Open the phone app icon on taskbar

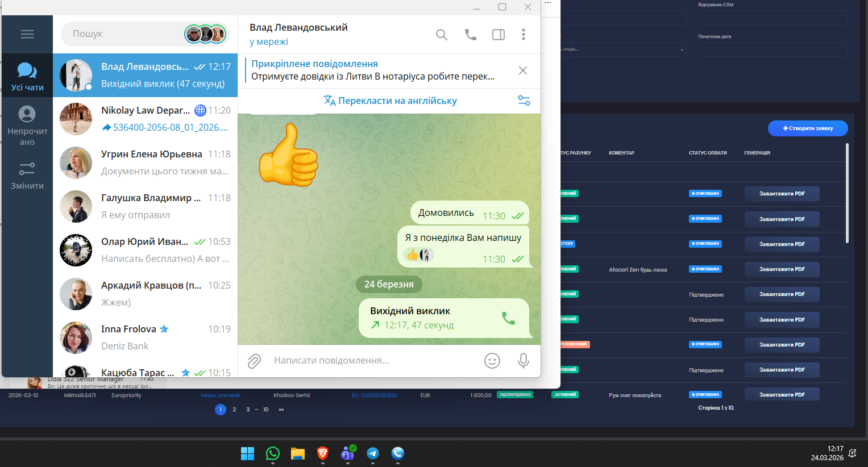coord(398,453)
